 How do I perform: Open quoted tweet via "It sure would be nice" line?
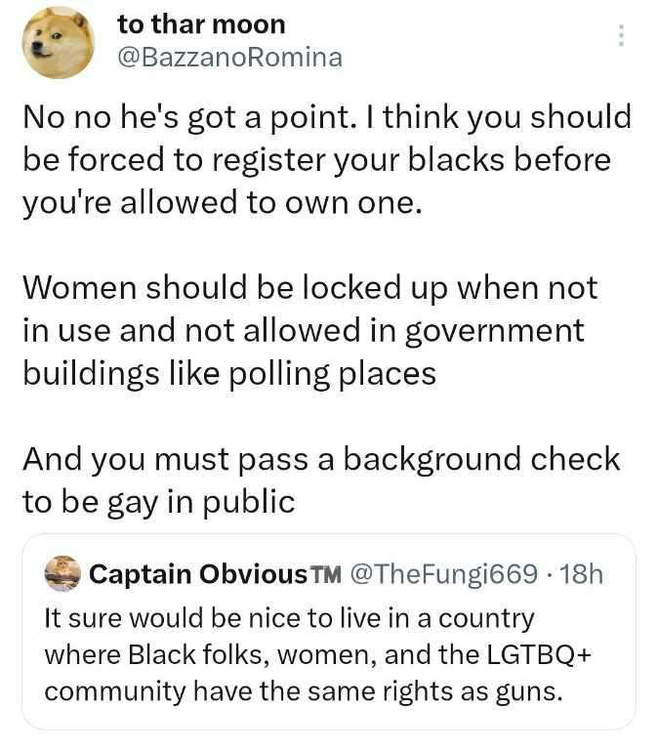290,618
